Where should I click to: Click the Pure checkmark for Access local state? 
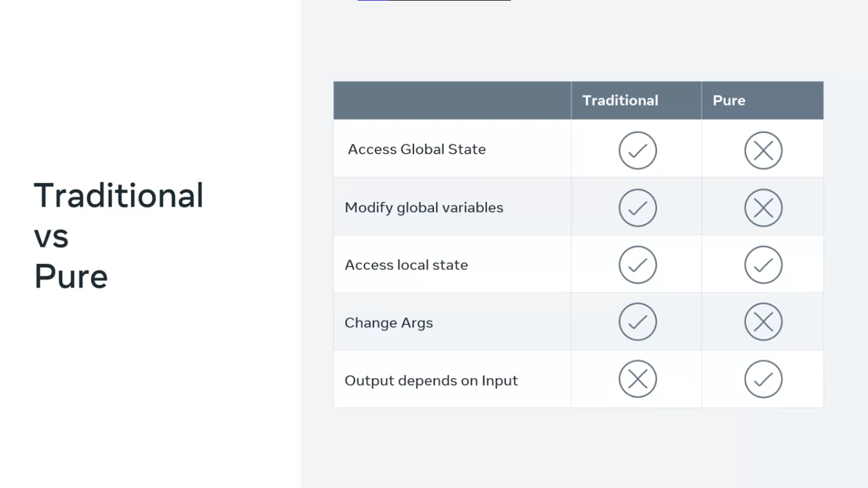(763, 265)
